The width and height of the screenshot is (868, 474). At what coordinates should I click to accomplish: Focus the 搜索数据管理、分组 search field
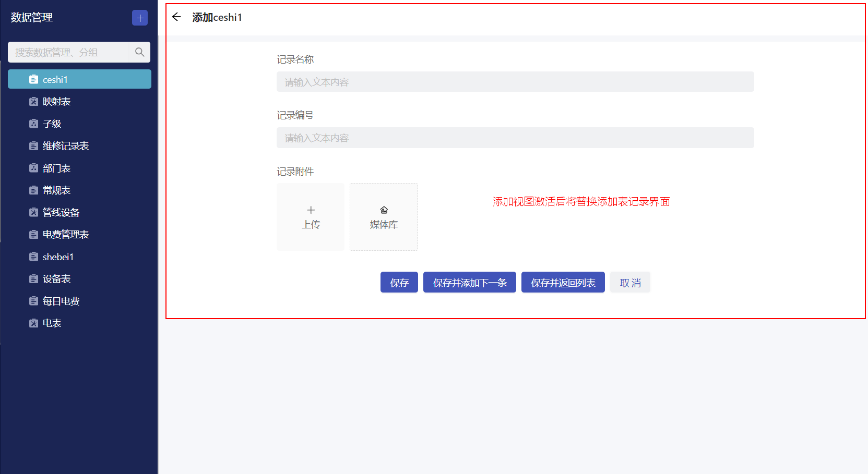tap(68, 52)
